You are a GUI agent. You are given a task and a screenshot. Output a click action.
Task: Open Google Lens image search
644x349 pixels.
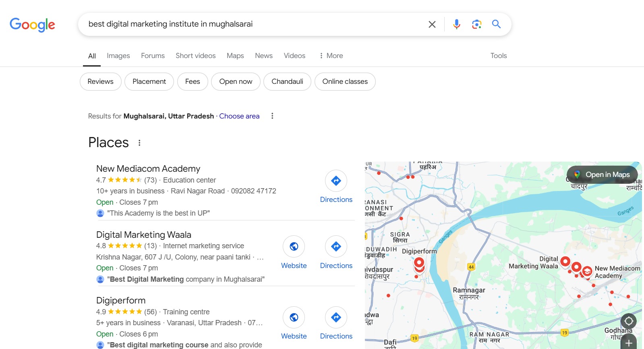tap(476, 24)
